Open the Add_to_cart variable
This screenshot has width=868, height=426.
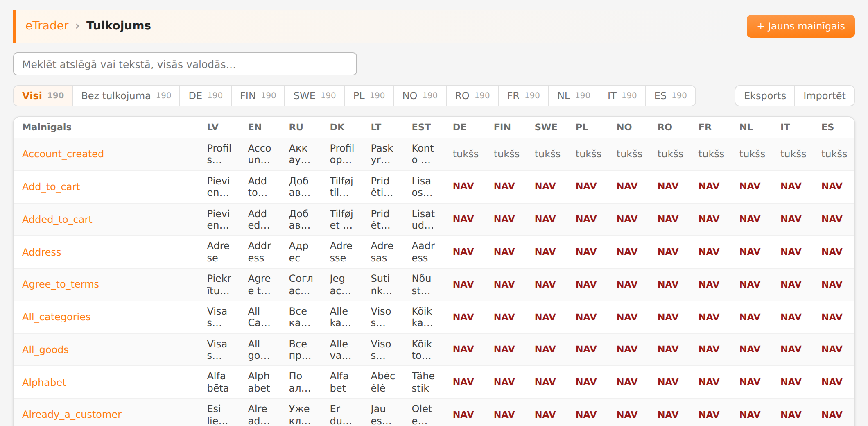click(51, 187)
